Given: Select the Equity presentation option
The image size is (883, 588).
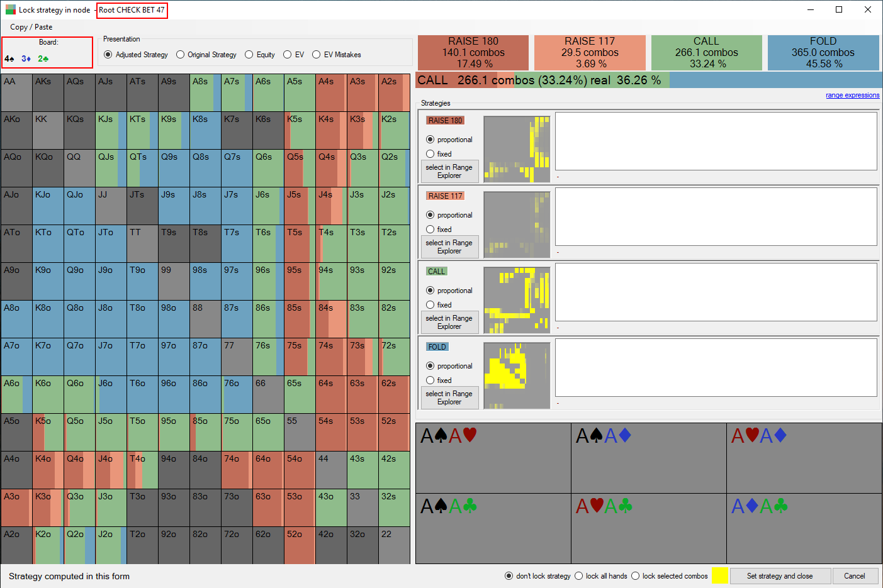Looking at the screenshot, I should pyautogui.click(x=249, y=55).
